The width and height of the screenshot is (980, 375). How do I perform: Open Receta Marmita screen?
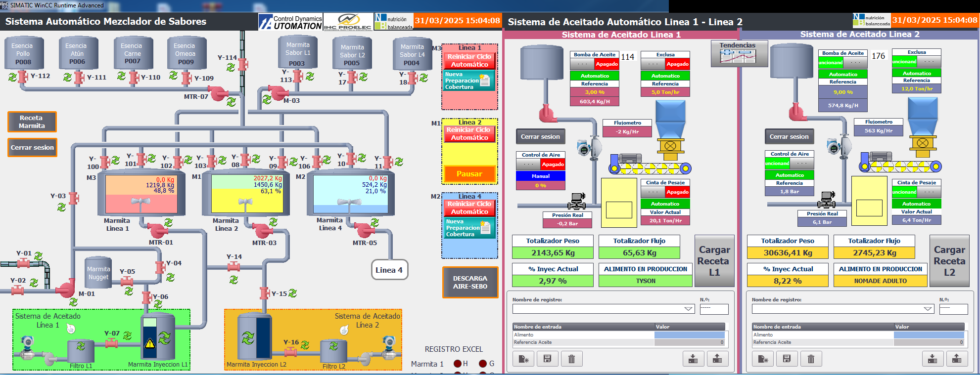pyautogui.click(x=32, y=122)
